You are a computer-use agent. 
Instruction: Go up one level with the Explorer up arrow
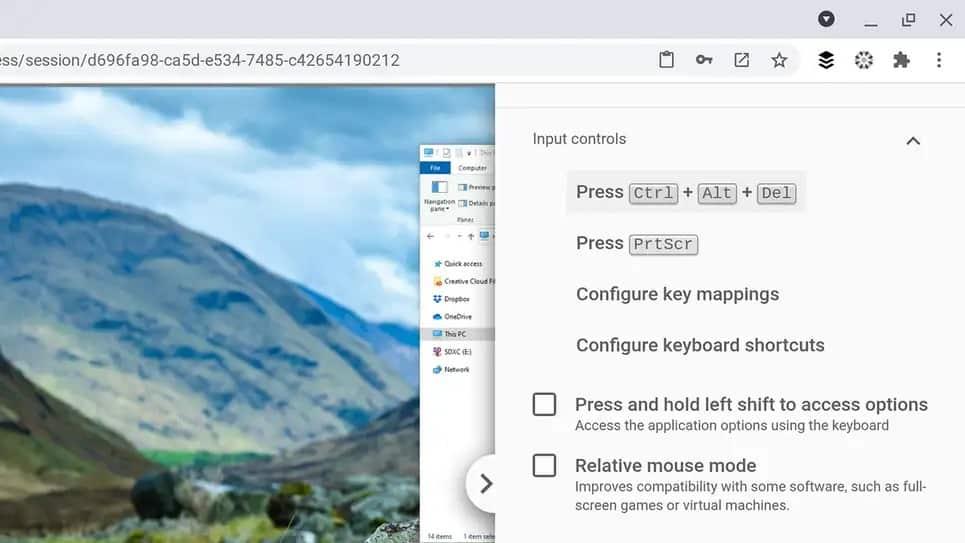point(471,236)
